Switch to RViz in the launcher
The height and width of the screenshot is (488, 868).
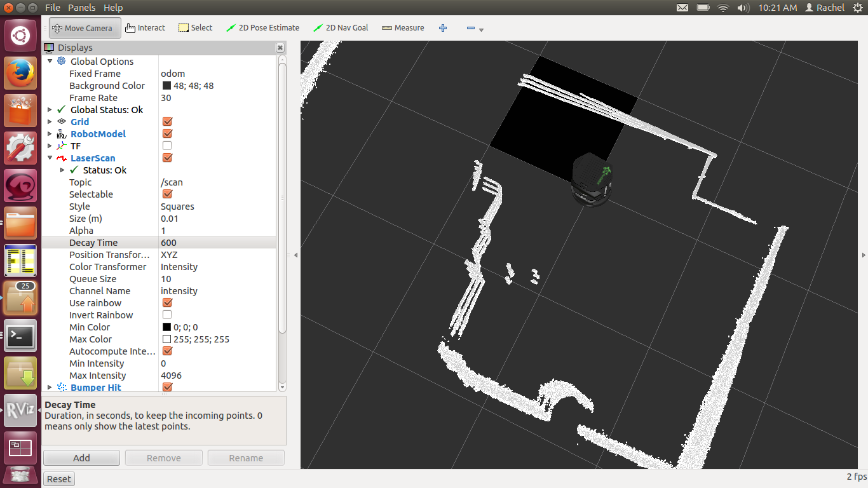pos(21,410)
